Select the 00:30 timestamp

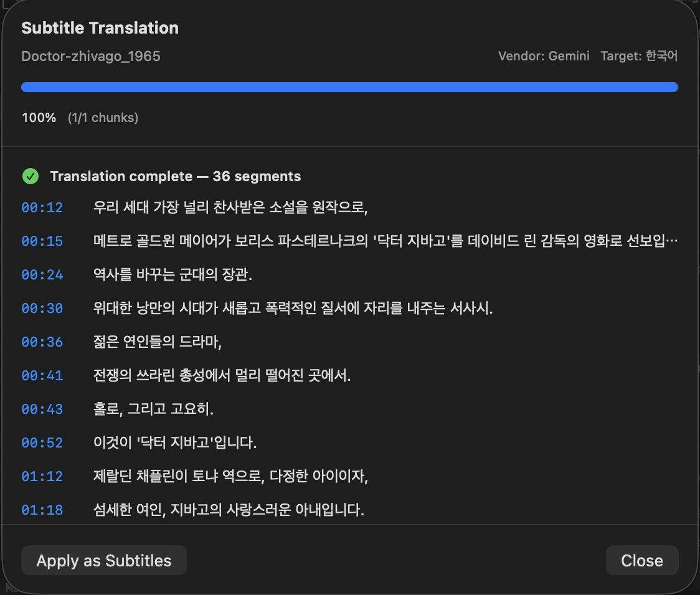42,308
